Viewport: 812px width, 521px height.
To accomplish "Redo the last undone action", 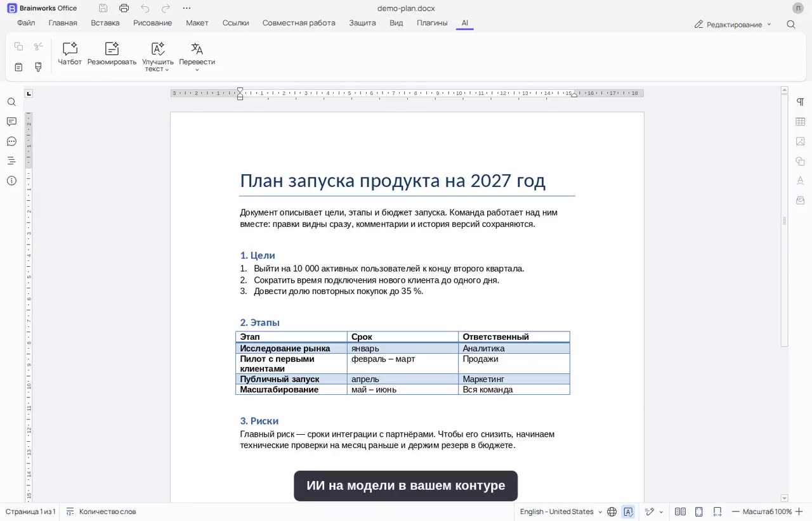I will pos(166,8).
